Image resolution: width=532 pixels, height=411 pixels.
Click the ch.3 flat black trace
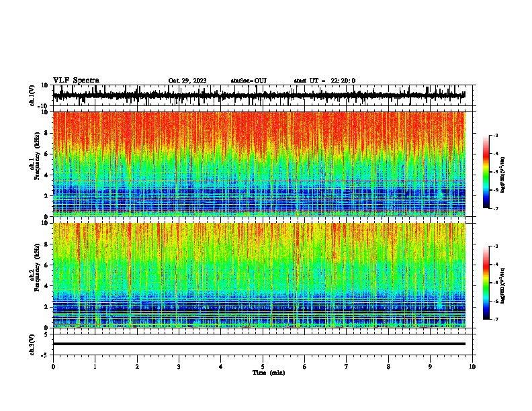[x=259, y=344]
